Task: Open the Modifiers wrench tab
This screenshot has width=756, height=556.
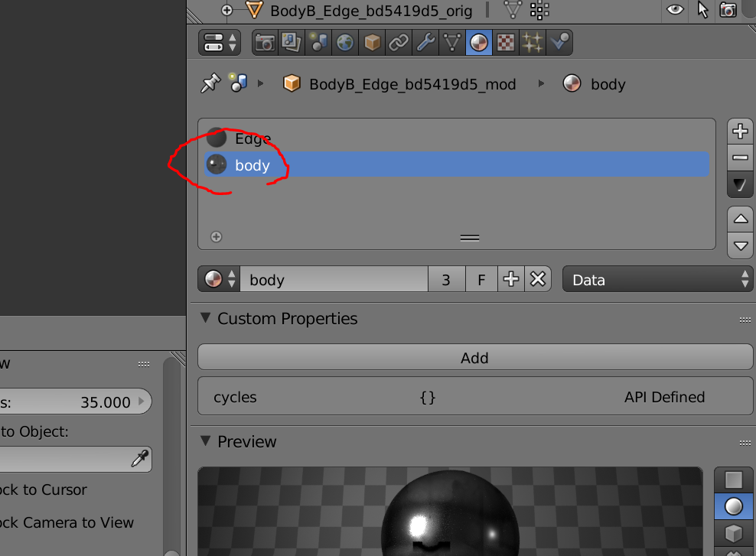Action: point(425,42)
